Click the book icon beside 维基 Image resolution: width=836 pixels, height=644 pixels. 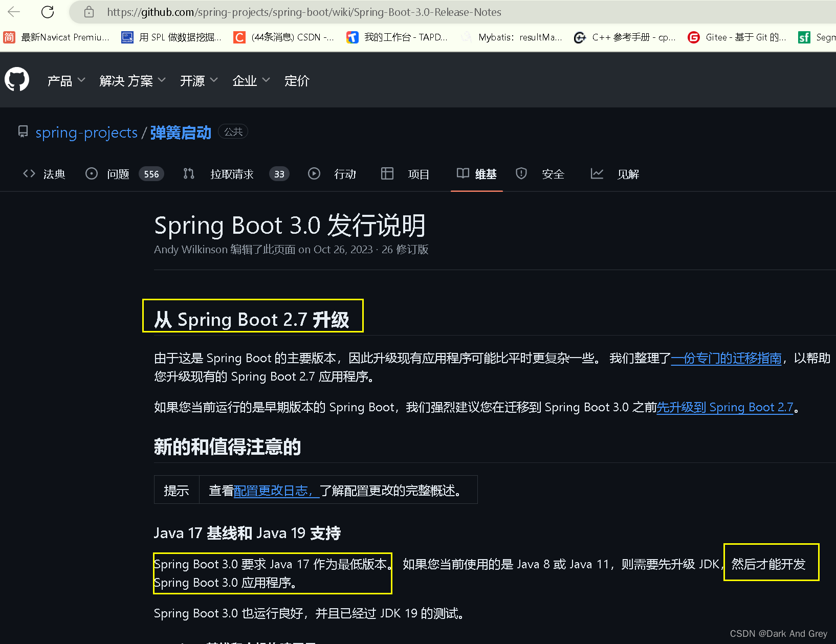click(x=463, y=173)
